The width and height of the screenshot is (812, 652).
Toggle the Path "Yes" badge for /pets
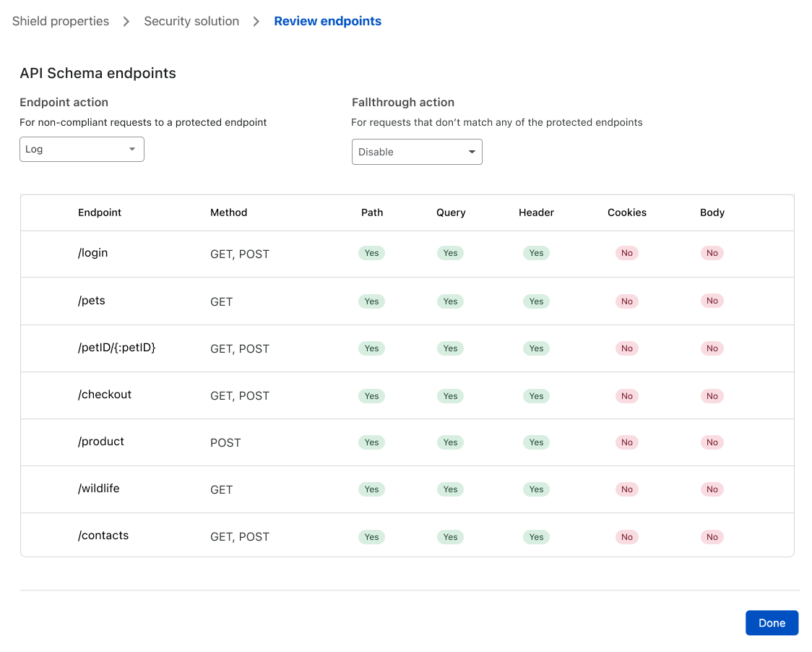(x=371, y=301)
